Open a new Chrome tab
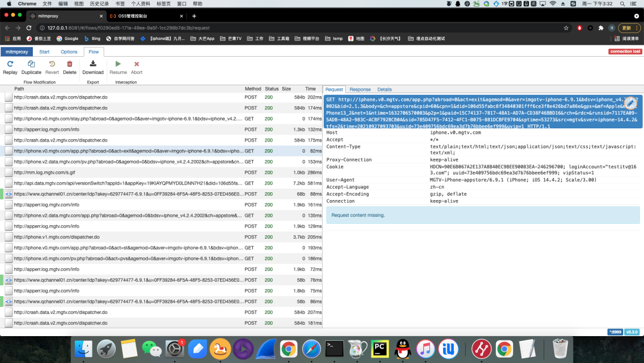The image size is (644, 363). coord(194,16)
